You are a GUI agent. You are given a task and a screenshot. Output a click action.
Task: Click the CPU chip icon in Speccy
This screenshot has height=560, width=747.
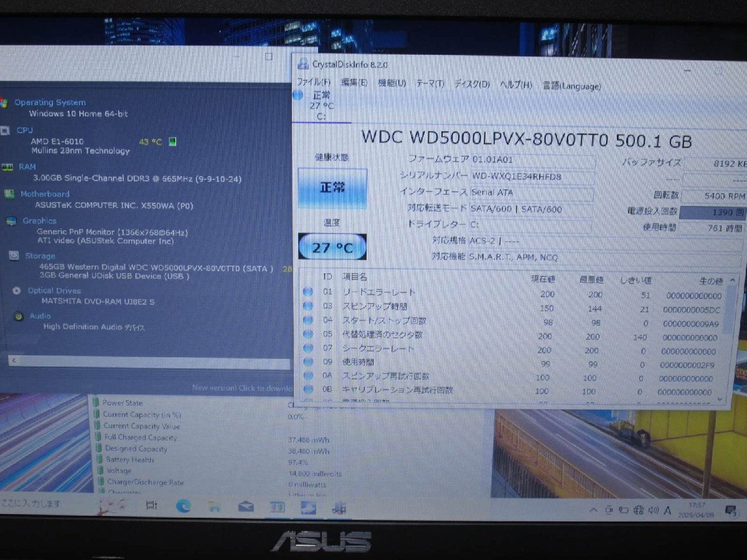(x=5, y=131)
